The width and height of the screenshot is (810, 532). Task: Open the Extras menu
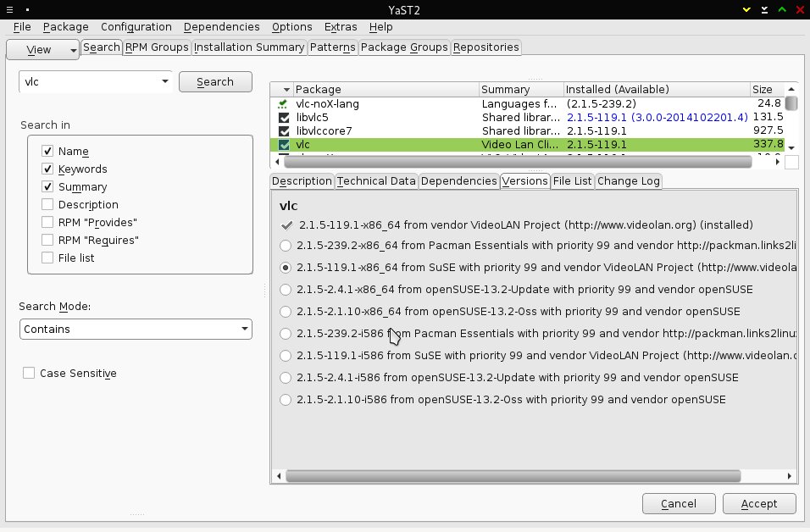[x=341, y=27]
